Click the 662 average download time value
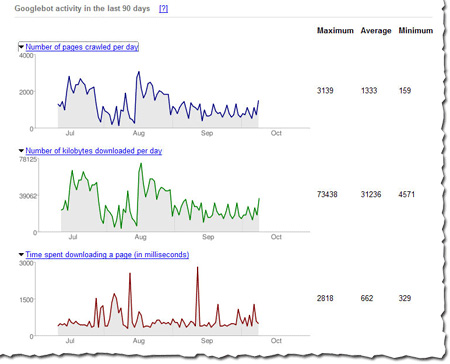Image resolution: width=450 pixels, height=364 pixels. (367, 298)
